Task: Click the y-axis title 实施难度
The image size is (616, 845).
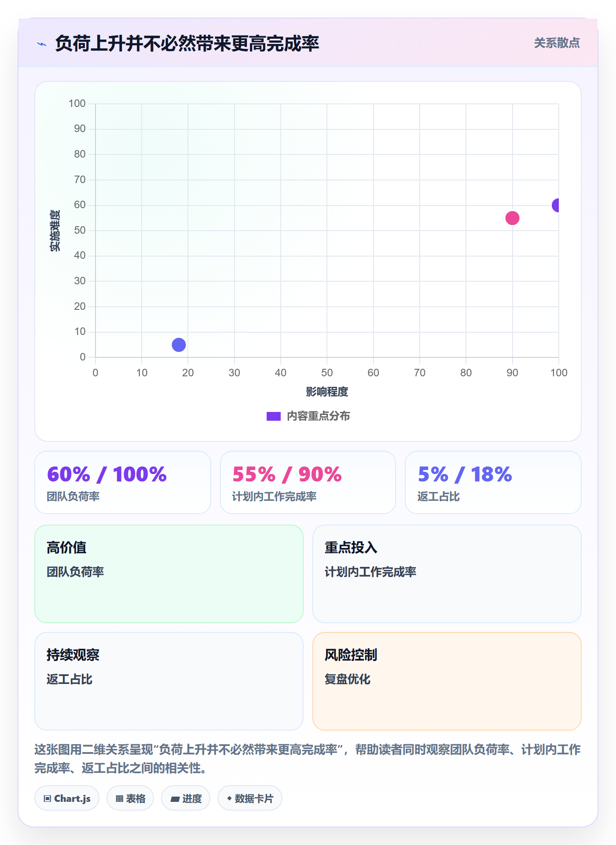Action: click(x=55, y=231)
